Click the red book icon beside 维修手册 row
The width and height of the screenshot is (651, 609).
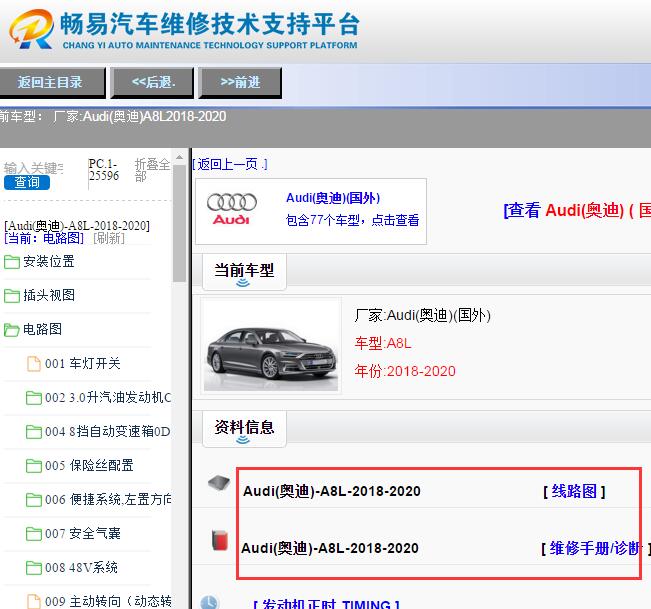[x=220, y=540]
